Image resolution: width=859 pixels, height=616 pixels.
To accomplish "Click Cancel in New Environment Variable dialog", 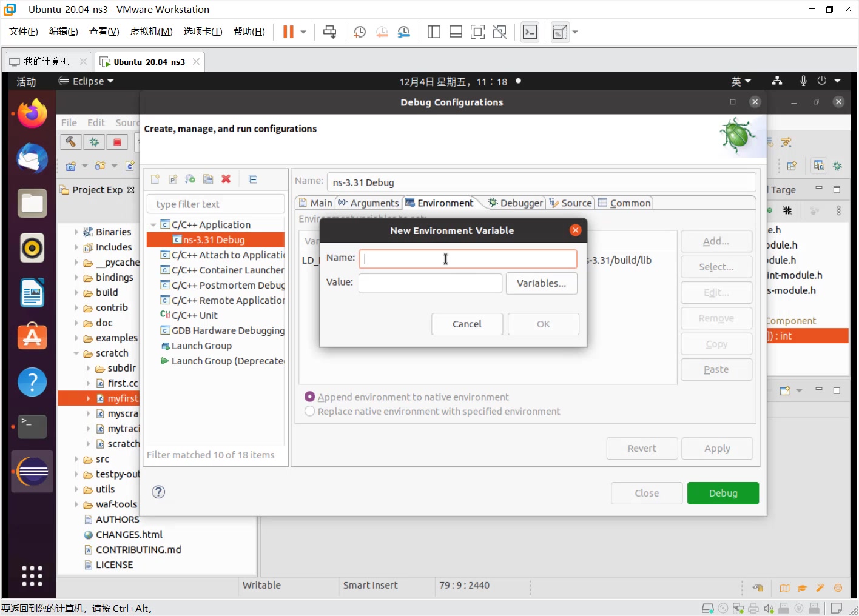I will [467, 324].
